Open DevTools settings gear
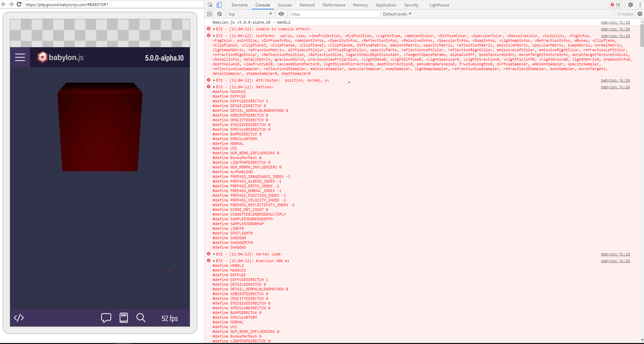The height and width of the screenshot is (344, 644). coord(631,5)
